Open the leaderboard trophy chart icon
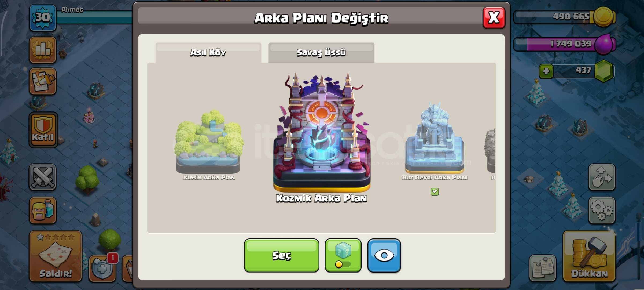Screen dimensions: 644x290 coord(43,50)
